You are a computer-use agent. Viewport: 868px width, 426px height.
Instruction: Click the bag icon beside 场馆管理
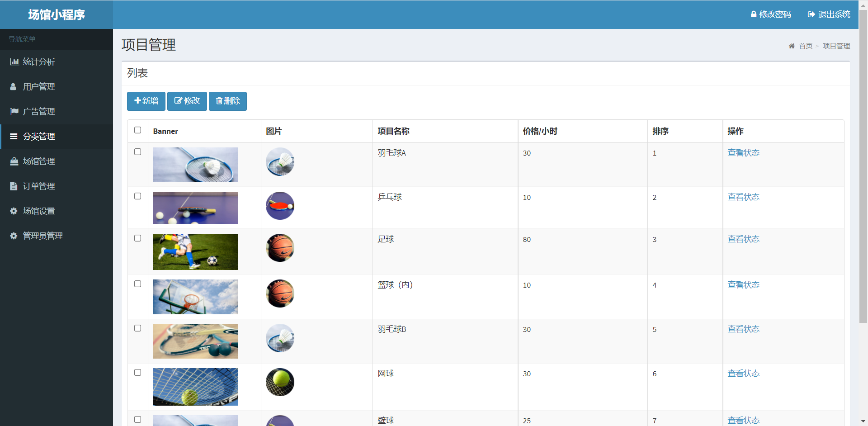coord(14,161)
